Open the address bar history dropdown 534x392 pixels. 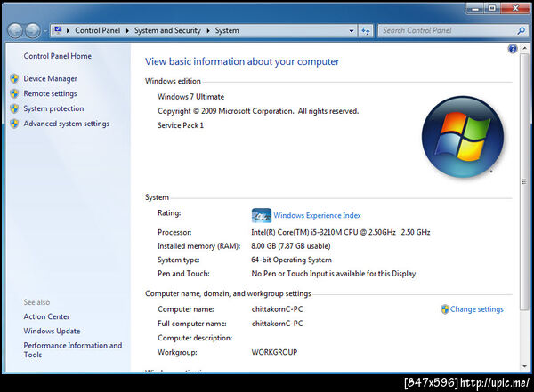point(352,30)
